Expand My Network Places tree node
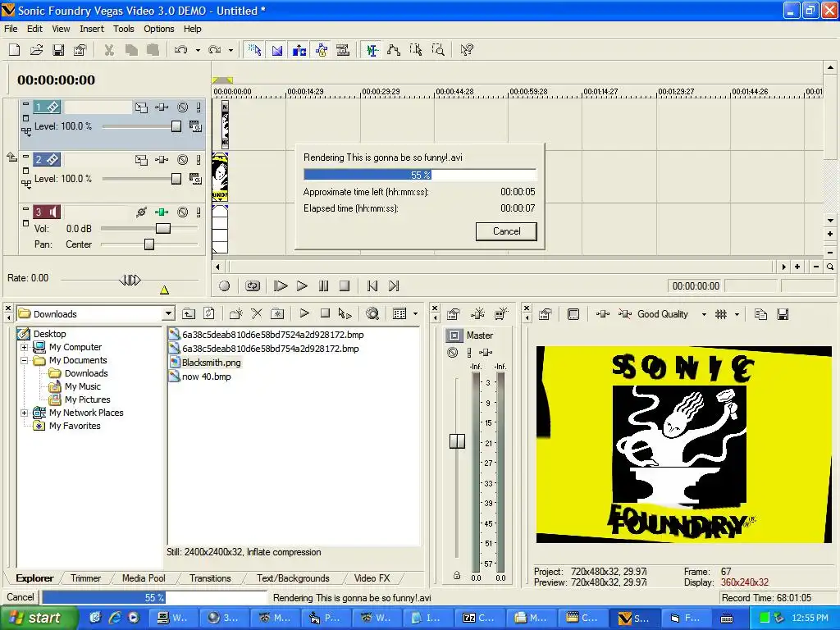This screenshot has width=840, height=630. (x=24, y=413)
